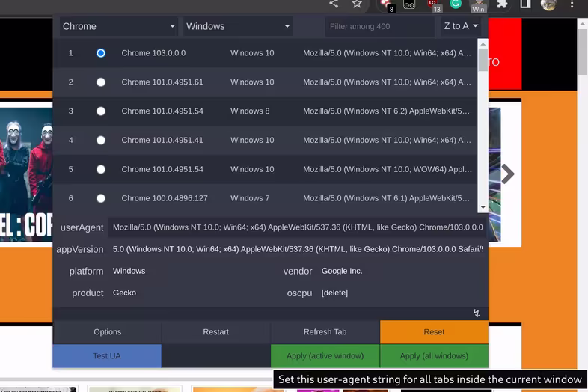Select radio for Chrome 101.0.4951.54 WOW64 row
Viewport: 588px width, 392px height.
click(100, 169)
